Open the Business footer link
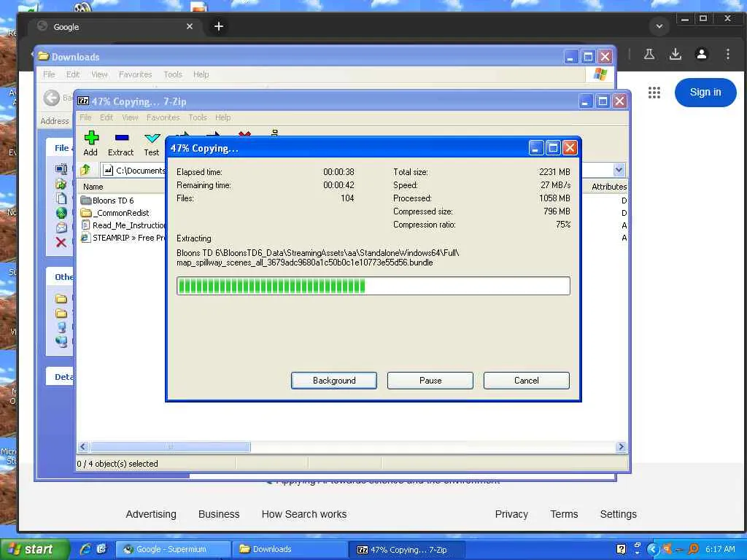Image resolution: width=747 pixels, height=560 pixels. pos(219,514)
